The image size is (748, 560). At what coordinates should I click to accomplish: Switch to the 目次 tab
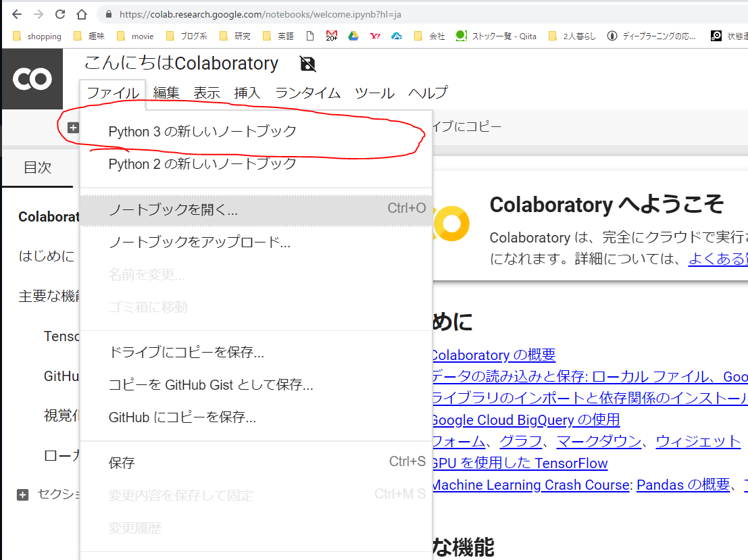37,168
